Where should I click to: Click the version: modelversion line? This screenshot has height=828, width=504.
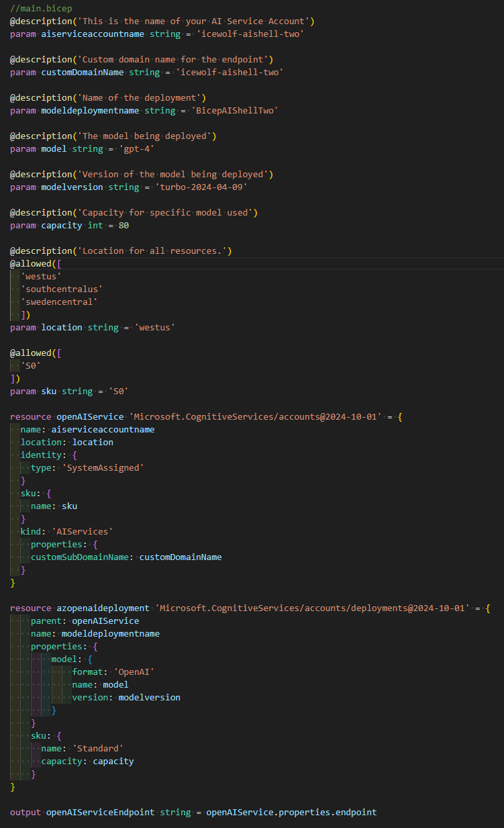click(x=126, y=697)
